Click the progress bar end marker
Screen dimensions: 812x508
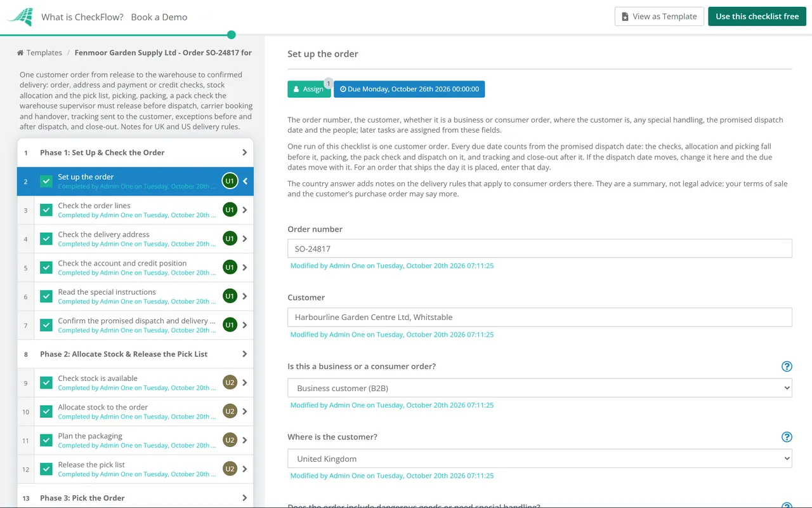tap(232, 35)
